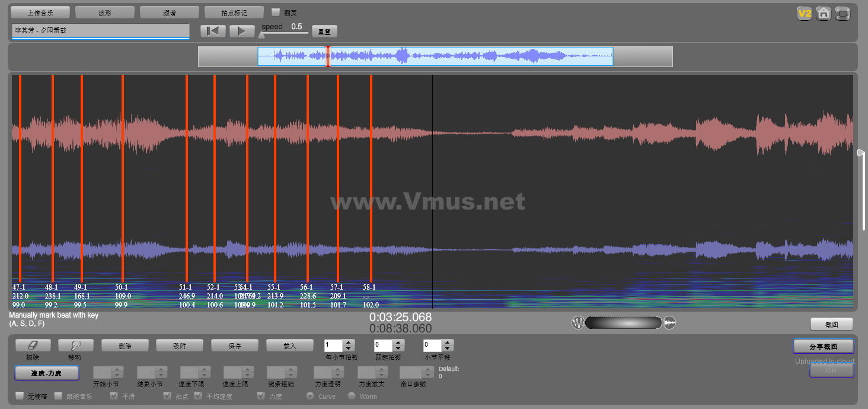Click the 保存 save button
The height and width of the screenshot is (409, 868).
coord(235,345)
